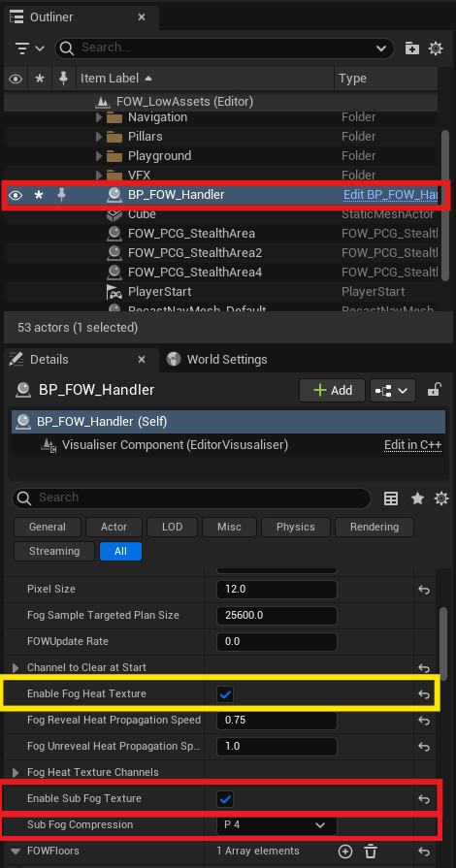Click the Add component button

tap(333, 390)
